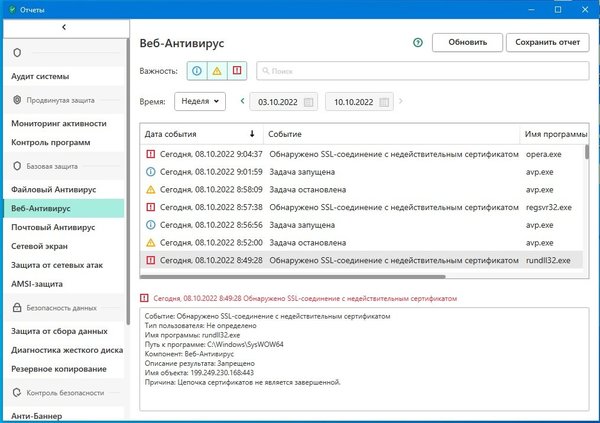Select Веб-Антивирус in the sidebar
The width and height of the screenshot is (600, 423).
64,208
